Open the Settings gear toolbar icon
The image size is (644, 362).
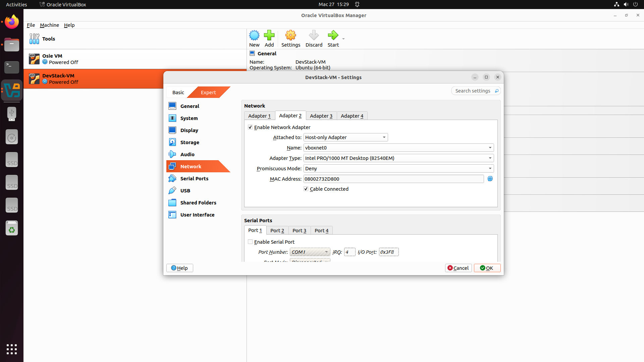click(290, 39)
